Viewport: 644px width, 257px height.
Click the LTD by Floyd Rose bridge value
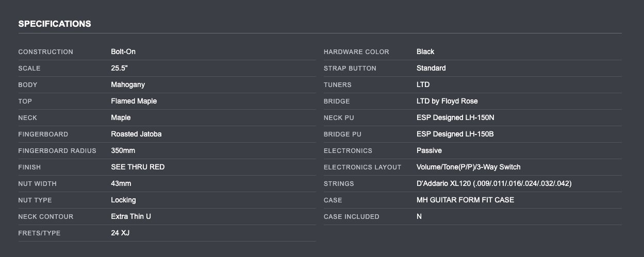pyautogui.click(x=447, y=101)
